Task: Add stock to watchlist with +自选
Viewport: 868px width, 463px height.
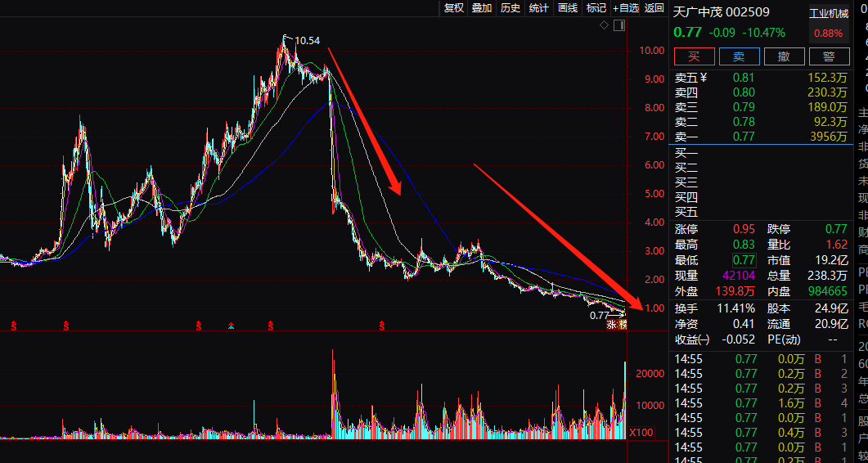Action: click(x=626, y=8)
